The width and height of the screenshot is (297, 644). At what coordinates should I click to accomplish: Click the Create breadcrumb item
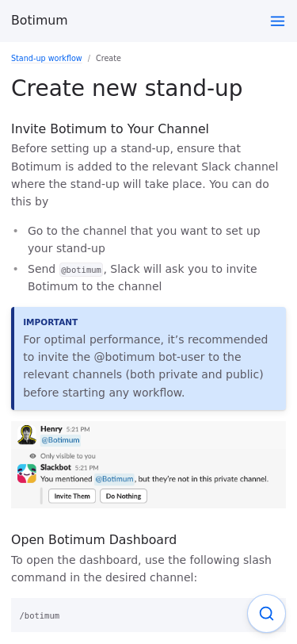coord(109,59)
